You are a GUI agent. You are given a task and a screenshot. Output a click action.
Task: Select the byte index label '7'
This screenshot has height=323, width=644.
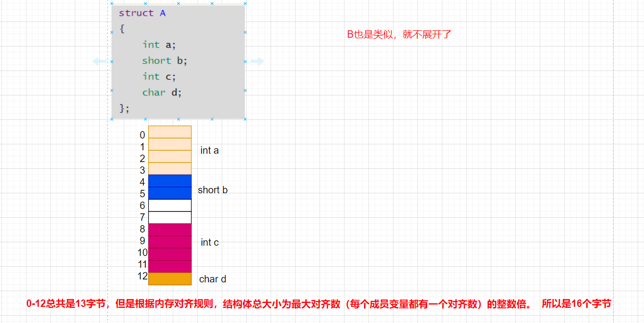pos(142,217)
